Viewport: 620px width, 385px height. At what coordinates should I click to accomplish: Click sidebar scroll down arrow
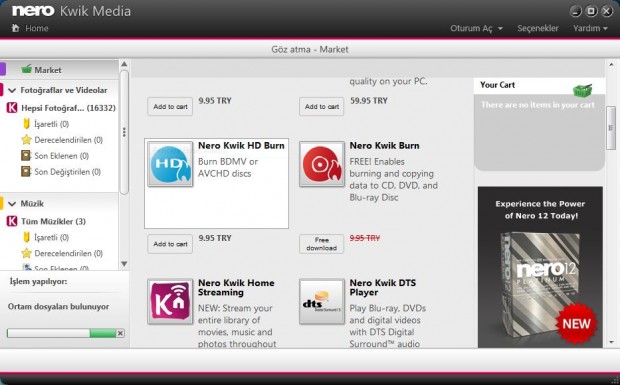124,264
